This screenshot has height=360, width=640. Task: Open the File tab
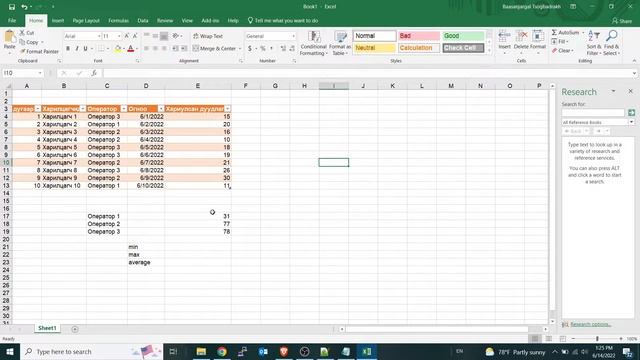coord(12,20)
